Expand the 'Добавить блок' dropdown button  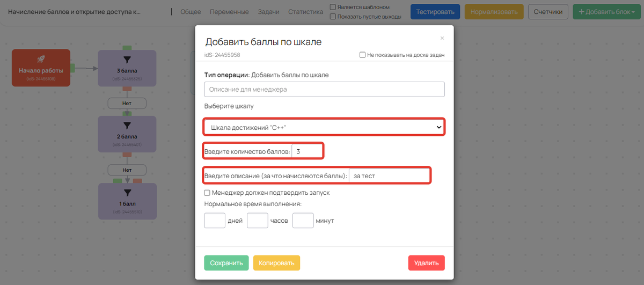tap(607, 12)
